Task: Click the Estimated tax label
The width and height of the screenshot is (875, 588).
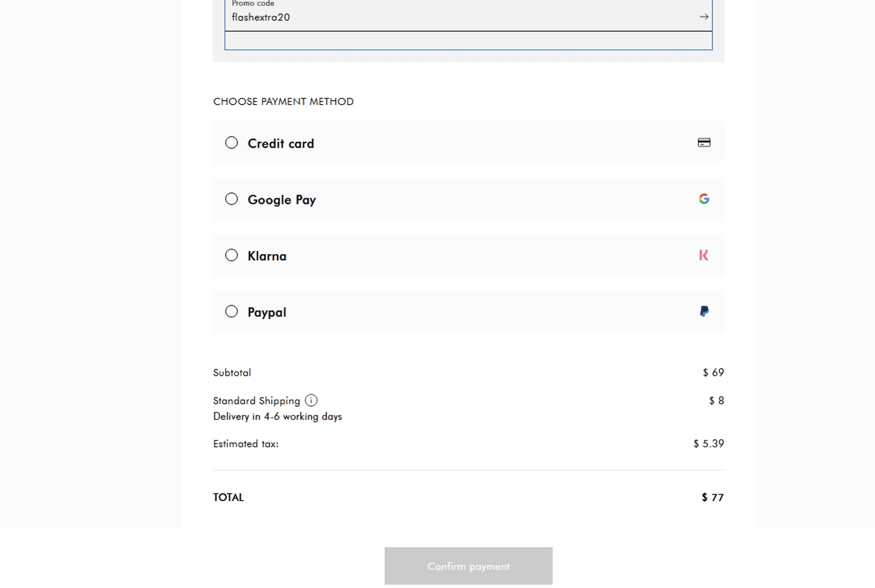Action: tap(246, 444)
